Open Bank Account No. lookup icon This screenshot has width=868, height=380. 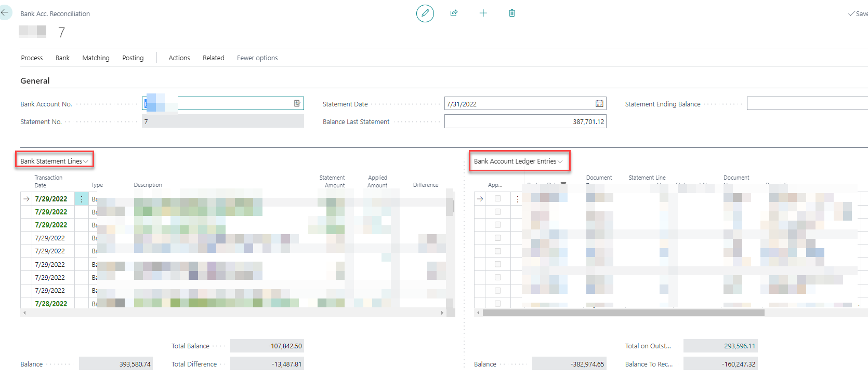click(x=297, y=103)
